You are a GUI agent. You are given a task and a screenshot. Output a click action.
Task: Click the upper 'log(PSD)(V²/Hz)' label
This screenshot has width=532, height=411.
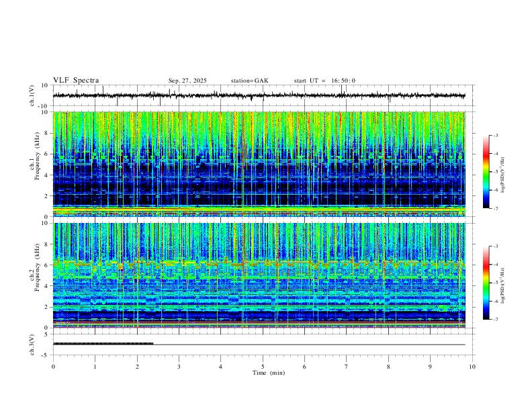(503, 175)
